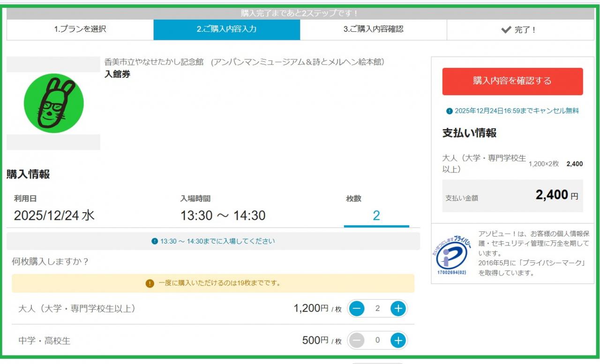
Task: Select the 2.ご購入内容入力 step tab
Action: [x=227, y=30]
